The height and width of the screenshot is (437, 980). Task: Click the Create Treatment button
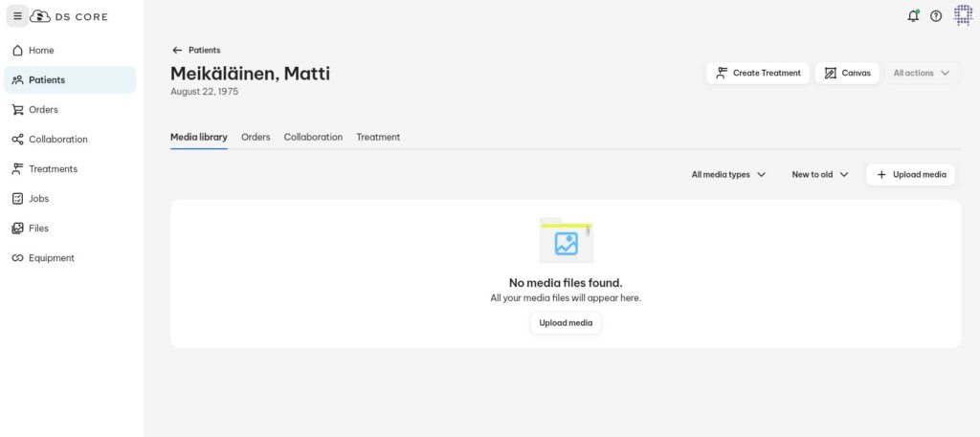coord(758,74)
